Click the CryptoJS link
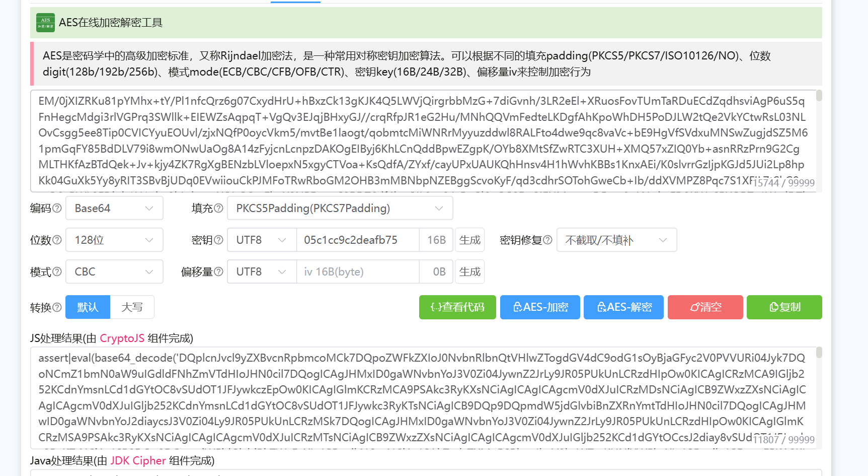The width and height of the screenshot is (868, 476). 122,338
